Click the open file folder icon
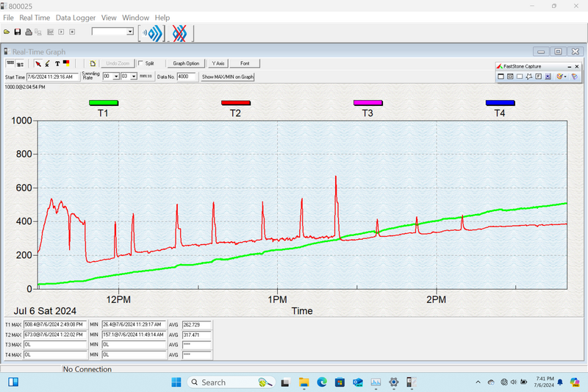This screenshot has height=392, width=588. tap(7, 32)
